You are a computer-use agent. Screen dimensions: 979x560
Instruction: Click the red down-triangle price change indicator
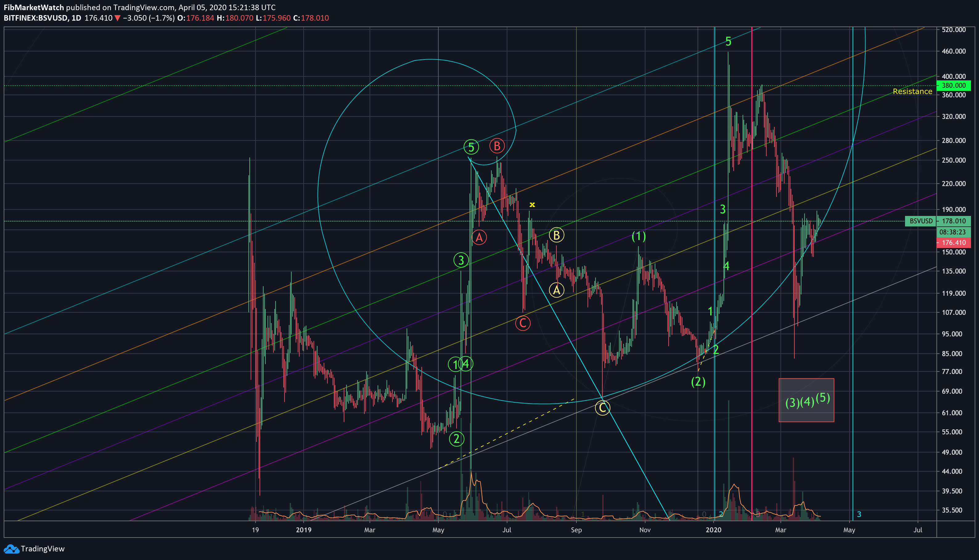pos(117,18)
